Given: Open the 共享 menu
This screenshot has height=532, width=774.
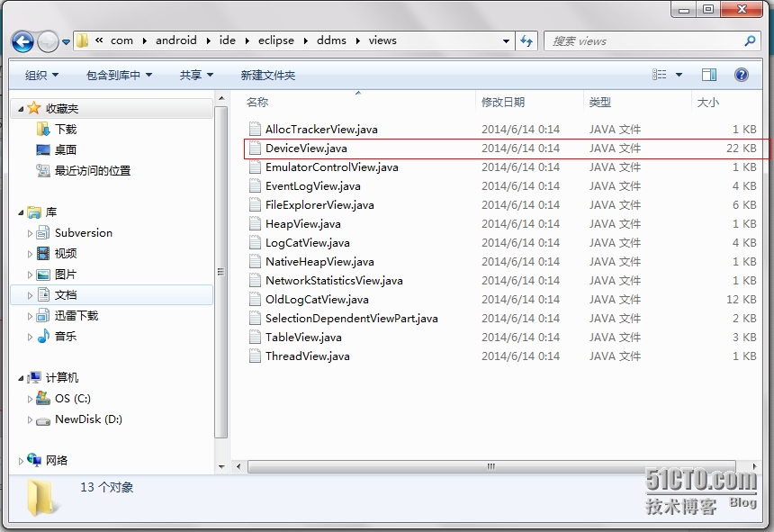Looking at the screenshot, I should click(196, 75).
